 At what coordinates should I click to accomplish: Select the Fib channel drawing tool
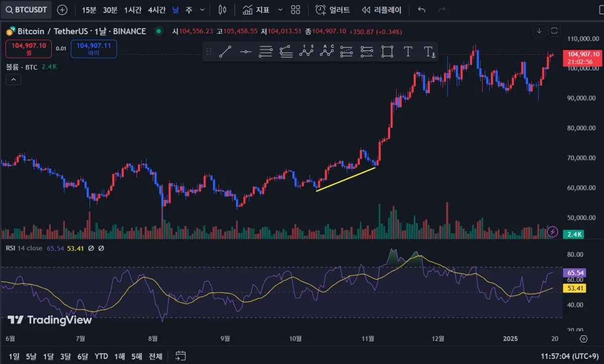coord(286,51)
